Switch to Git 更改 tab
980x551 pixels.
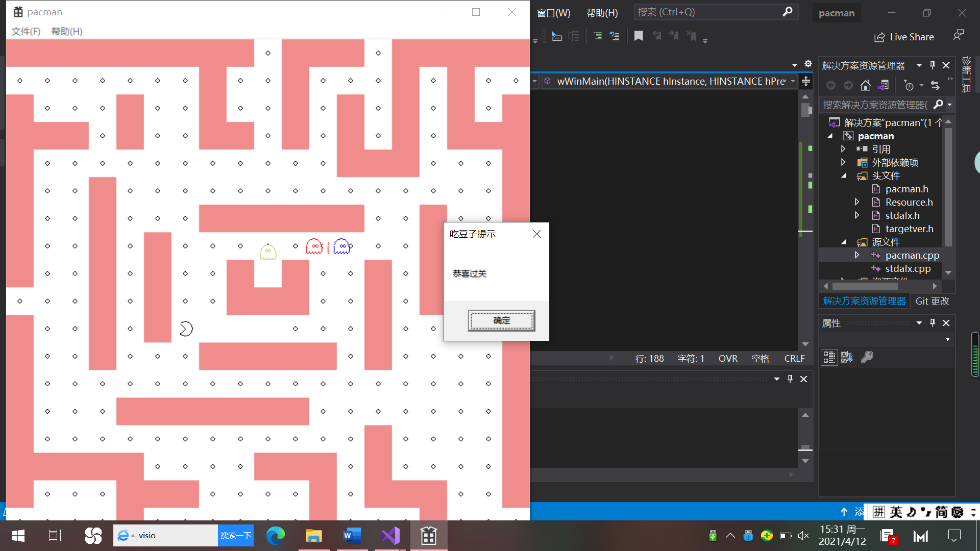(932, 301)
